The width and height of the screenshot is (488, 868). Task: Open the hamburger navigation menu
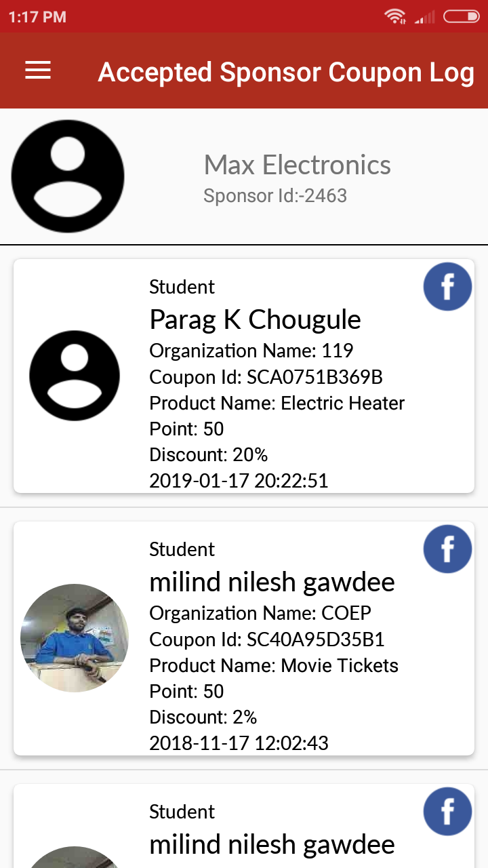[38, 71]
